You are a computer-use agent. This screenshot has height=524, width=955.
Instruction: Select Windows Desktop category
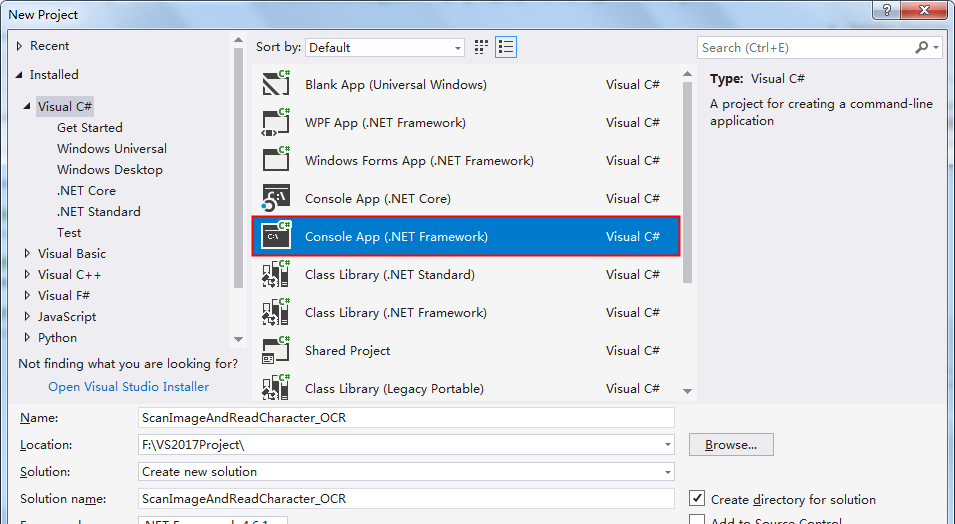(110, 169)
